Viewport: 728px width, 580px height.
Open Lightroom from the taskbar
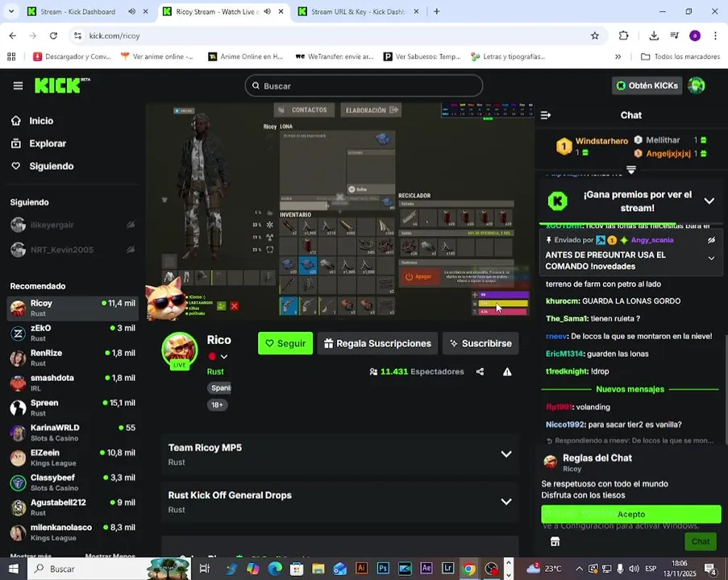click(447, 569)
